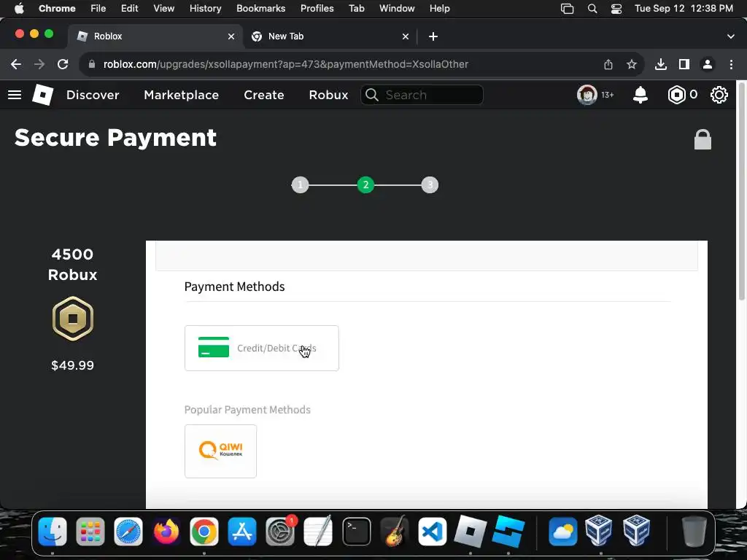Open App Store from the dock
747x560 pixels.
(242, 532)
